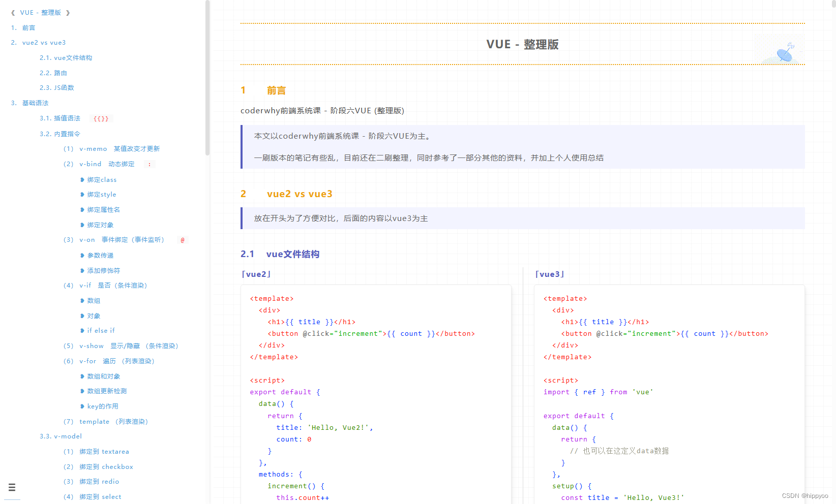The height and width of the screenshot is (504, 836).
Task: Click the 'vue2 vs vue3' section heading
Action: (300, 194)
